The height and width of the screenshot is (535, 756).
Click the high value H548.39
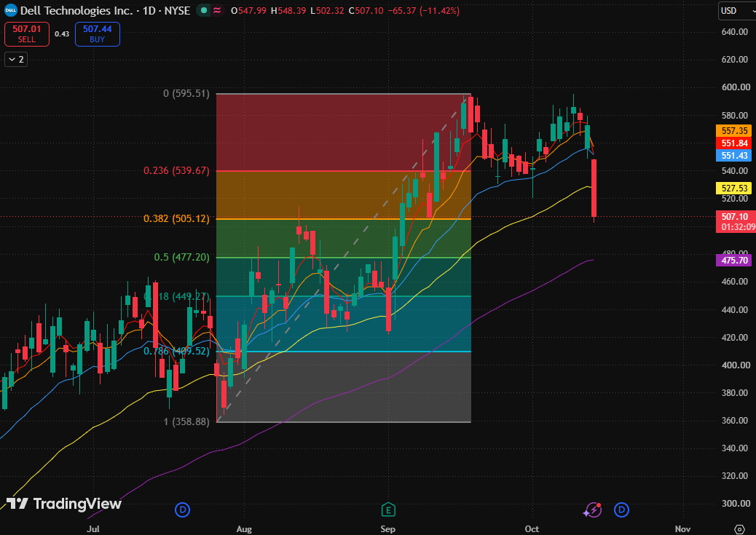pos(288,11)
